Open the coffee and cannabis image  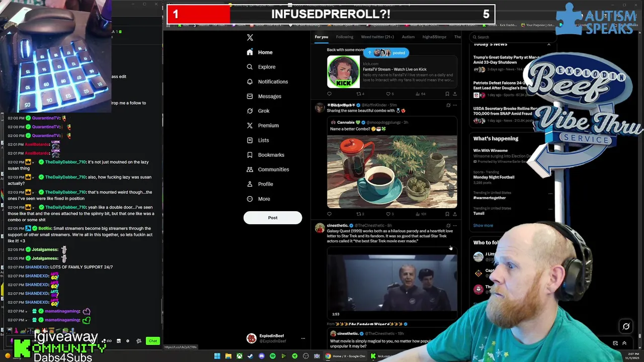(392, 171)
